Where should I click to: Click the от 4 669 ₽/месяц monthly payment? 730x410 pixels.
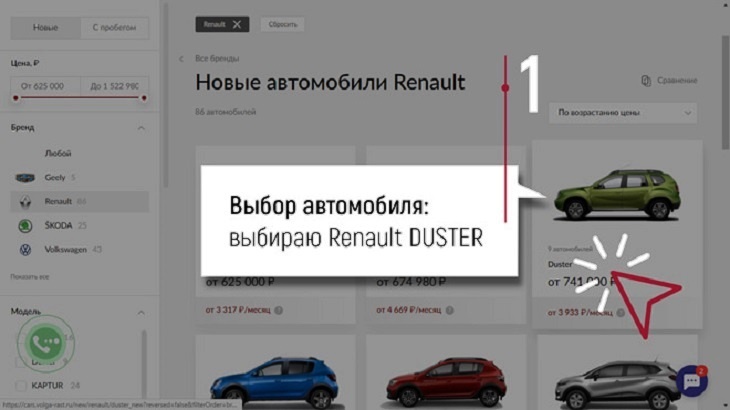tap(408, 310)
